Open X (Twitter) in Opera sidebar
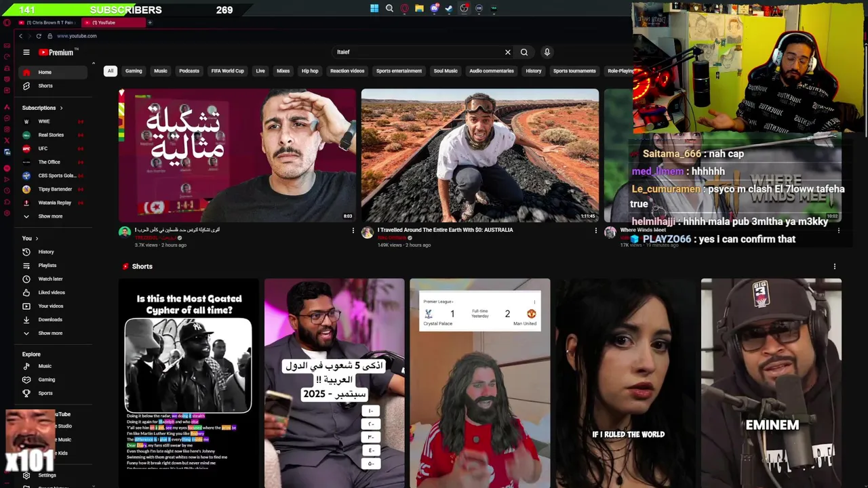Screen dimensions: 868x488 click(7, 140)
